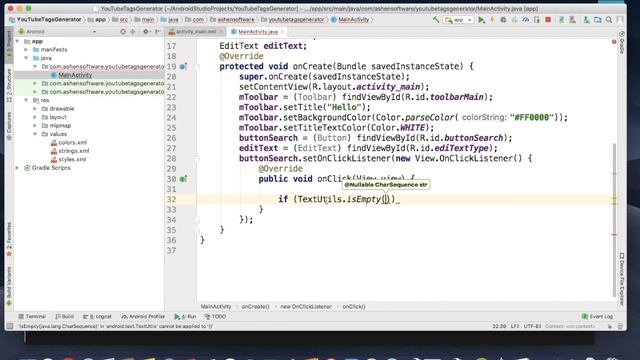640x360 pixels.
Task: Open the SDK Manager toolbar icon
Action: 586,20
